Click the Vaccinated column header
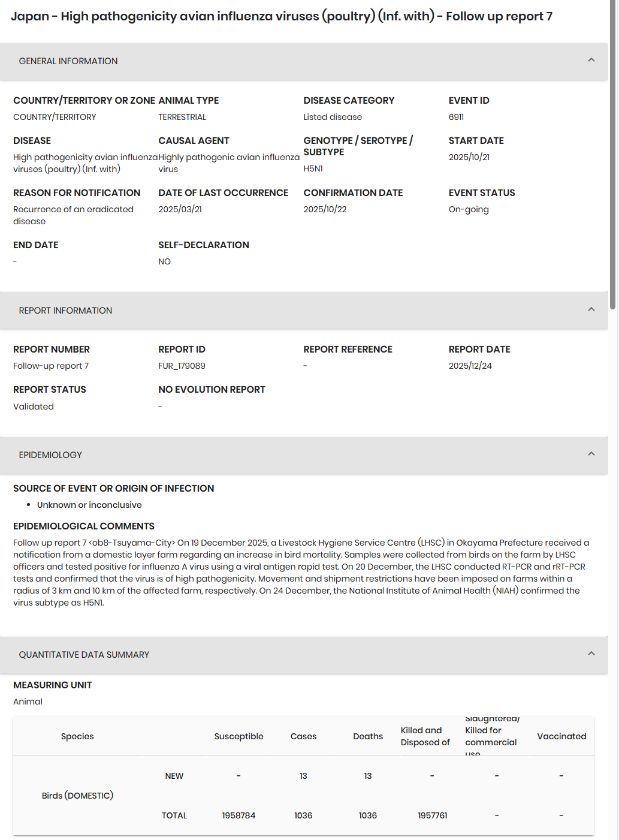The width and height of the screenshot is (619, 840). pyautogui.click(x=561, y=736)
